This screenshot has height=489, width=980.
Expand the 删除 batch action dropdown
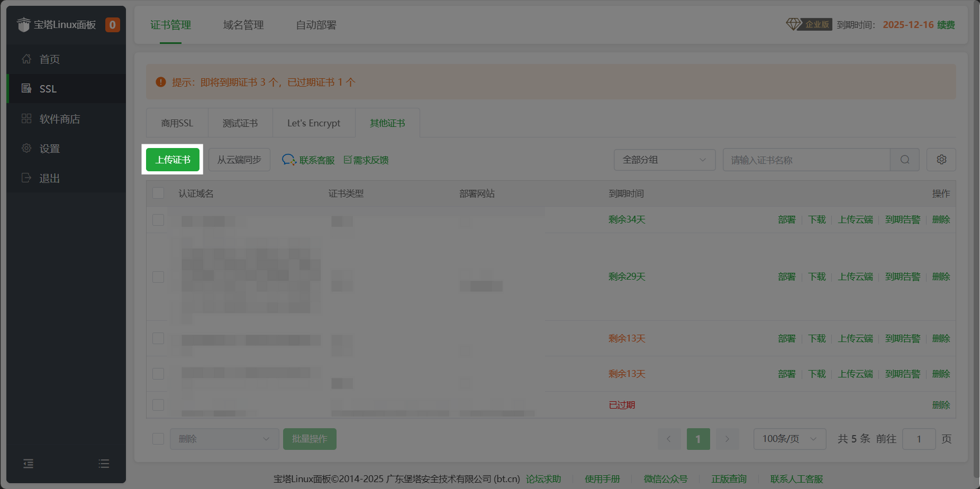pos(224,439)
